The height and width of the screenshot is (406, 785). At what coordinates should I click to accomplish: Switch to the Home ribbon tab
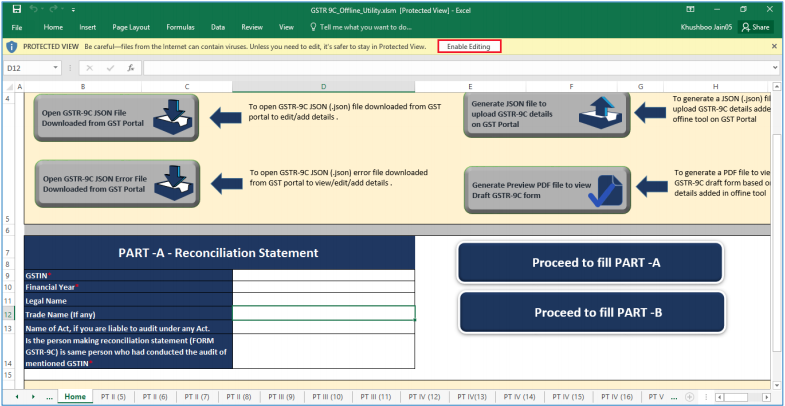pyautogui.click(x=53, y=28)
